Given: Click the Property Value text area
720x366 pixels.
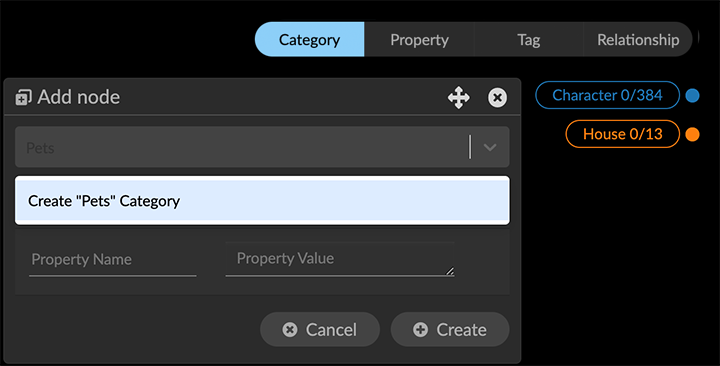Looking at the screenshot, I should [x=340, y=259].
